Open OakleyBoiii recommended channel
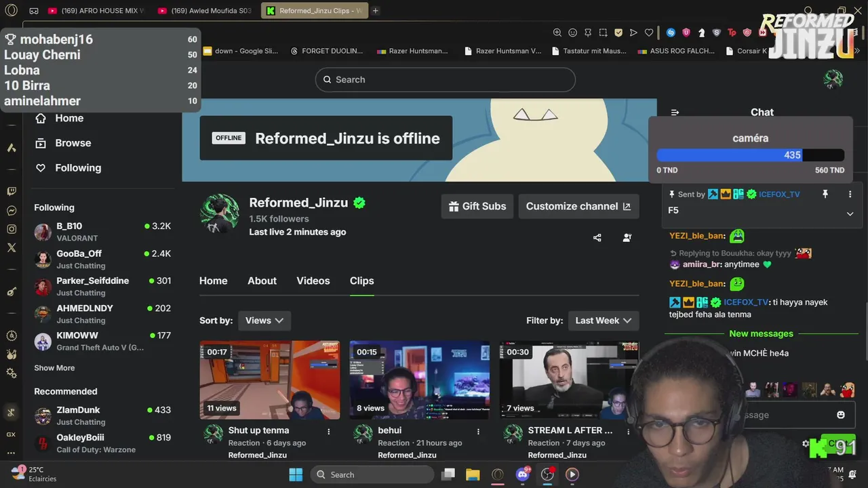868x488 pixels. point(102,443)
